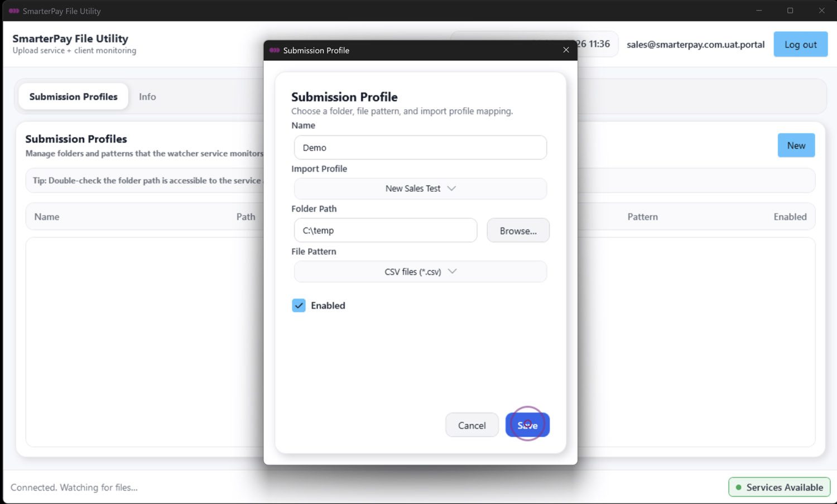Click the Folder Path text field
837x504 pixels.
(x=385, y=230)
